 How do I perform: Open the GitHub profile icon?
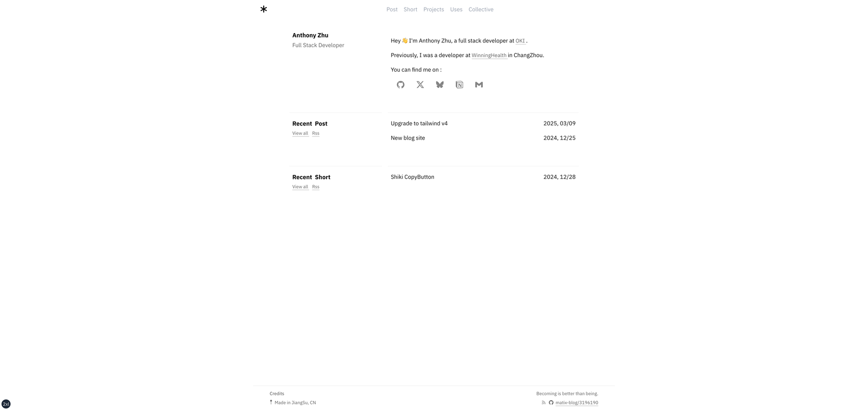pos(400,85)
